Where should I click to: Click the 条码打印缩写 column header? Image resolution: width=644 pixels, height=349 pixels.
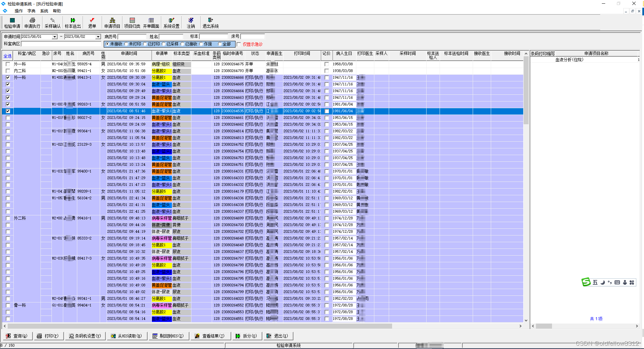click(543, 54)
